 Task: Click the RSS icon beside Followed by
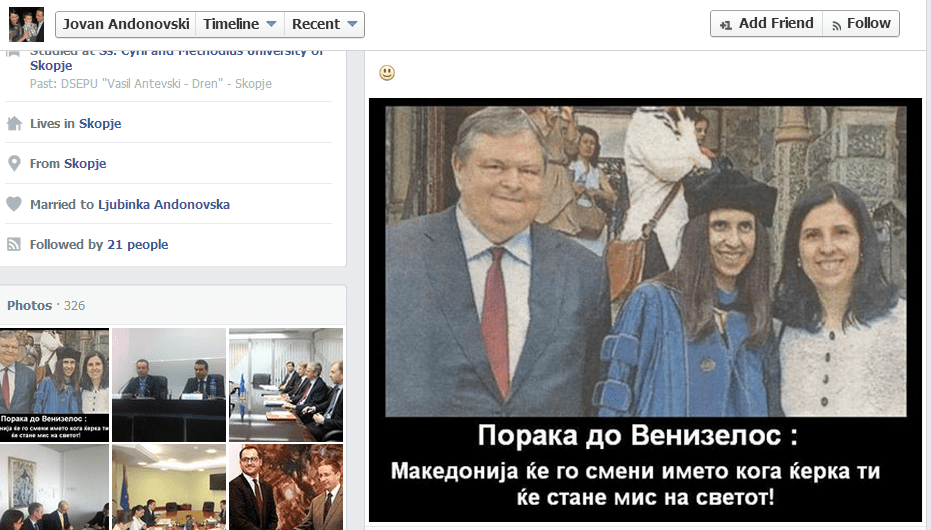(14, 244)
